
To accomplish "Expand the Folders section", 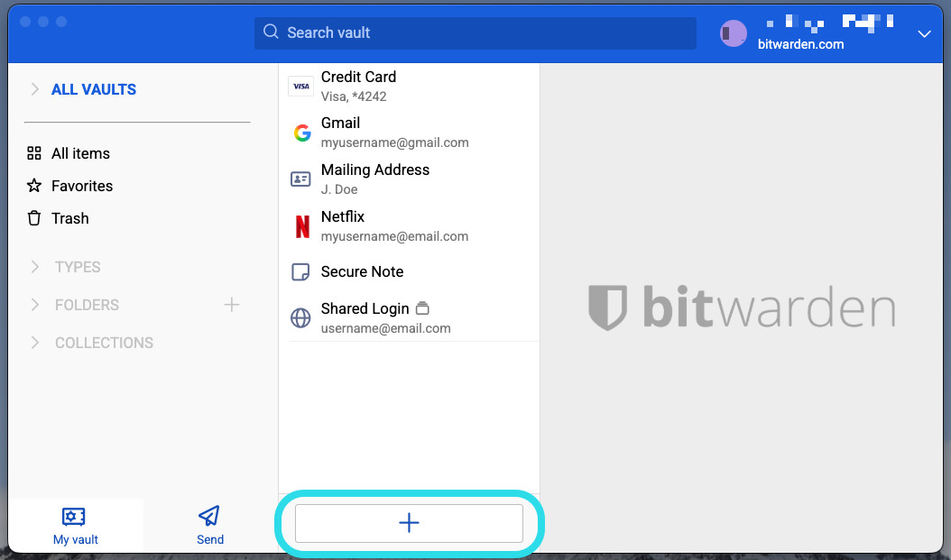I will [35, 305].
